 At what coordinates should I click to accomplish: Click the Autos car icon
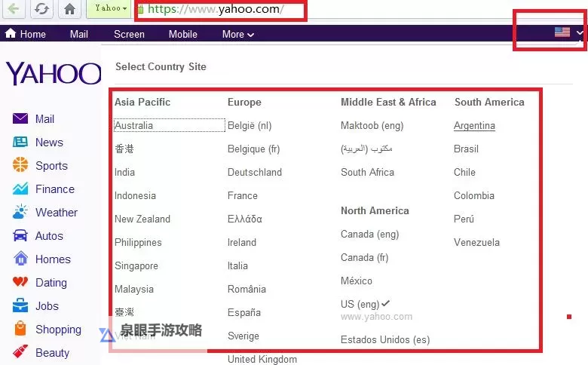[20, 235]
